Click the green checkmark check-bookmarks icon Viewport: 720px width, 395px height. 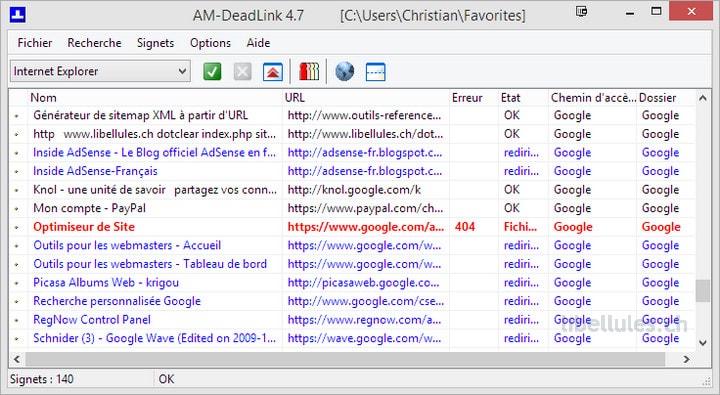[212, 72]
